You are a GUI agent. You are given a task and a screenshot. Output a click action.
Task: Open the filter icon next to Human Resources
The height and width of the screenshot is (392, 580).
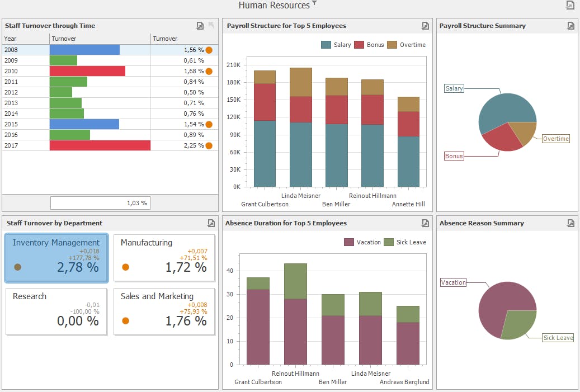314,3
